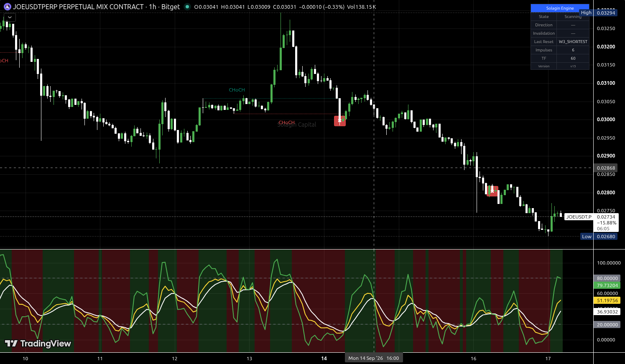
Task: Click the JOEUSDT.P price line label
Action: [579, 217]
